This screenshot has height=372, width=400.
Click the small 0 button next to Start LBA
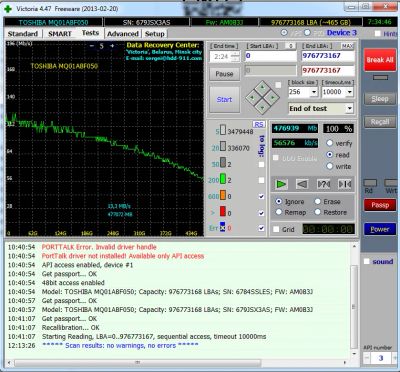click(291, 46)
